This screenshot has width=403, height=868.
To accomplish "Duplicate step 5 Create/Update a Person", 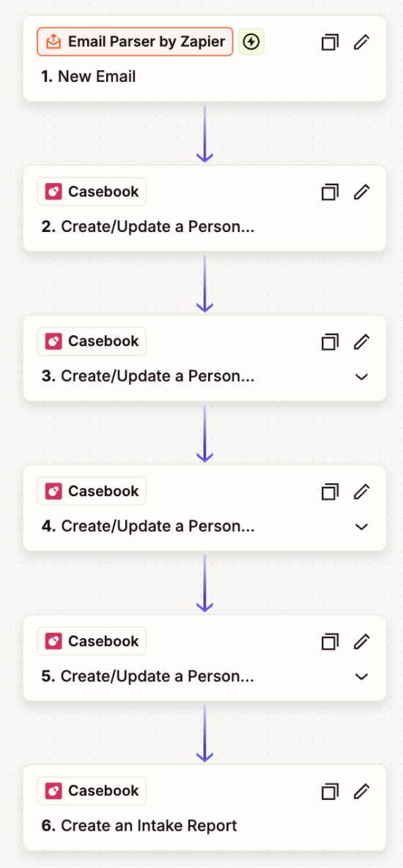I will [x=330, y=642].
